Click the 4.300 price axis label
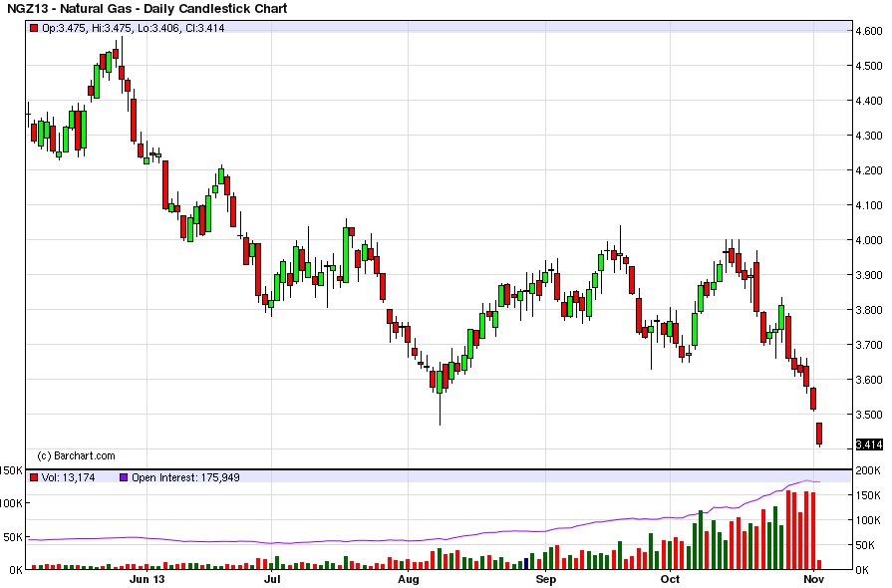This screenshot has width=892, height=588. tap(869, 136)
